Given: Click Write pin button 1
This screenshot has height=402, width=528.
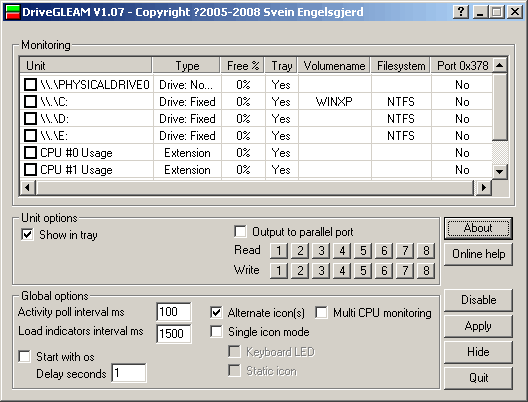Looking at the screenshot, I should 279,271.
